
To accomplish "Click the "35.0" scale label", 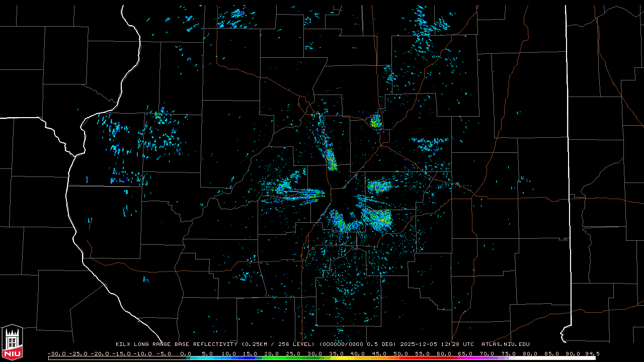I will pos(337,353).
